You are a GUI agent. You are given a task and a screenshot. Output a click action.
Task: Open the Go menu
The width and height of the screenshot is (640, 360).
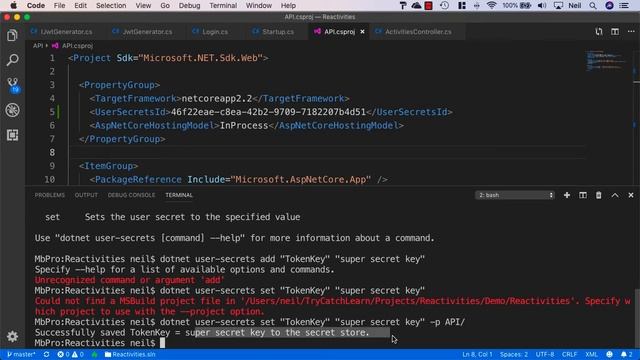pos(165,5)
